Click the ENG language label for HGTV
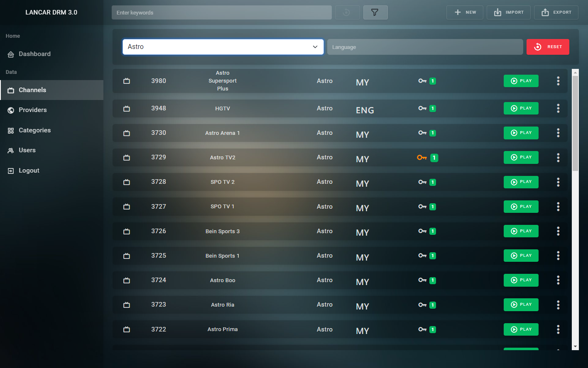The height and width of the screenshot is (368, 588). (365, 110)
